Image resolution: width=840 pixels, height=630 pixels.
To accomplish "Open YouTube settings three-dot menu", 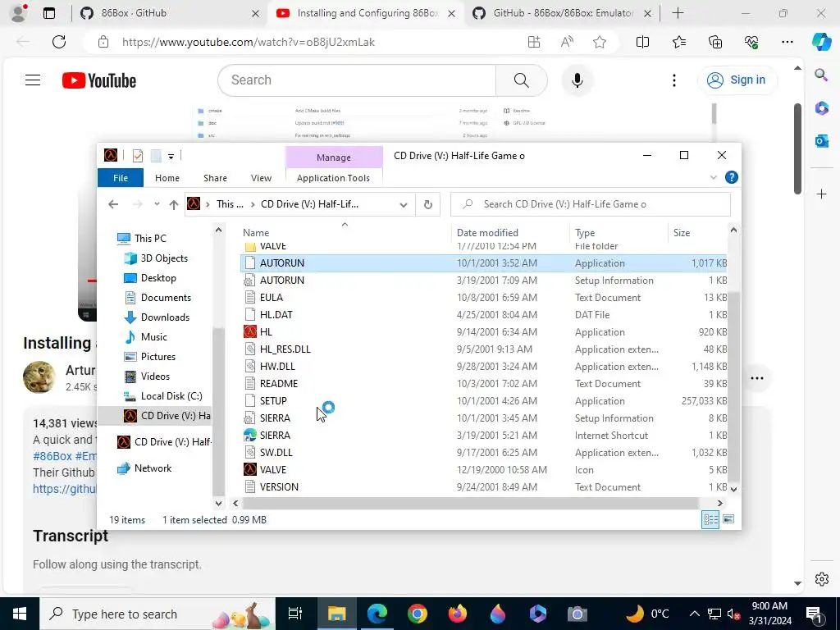I will click(x=674, y=80).
